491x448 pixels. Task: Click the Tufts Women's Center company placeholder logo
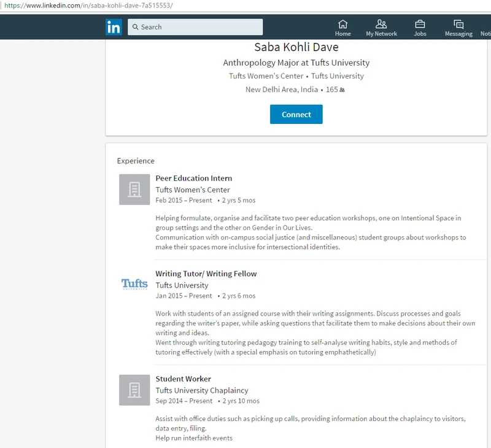pos(134,190)
